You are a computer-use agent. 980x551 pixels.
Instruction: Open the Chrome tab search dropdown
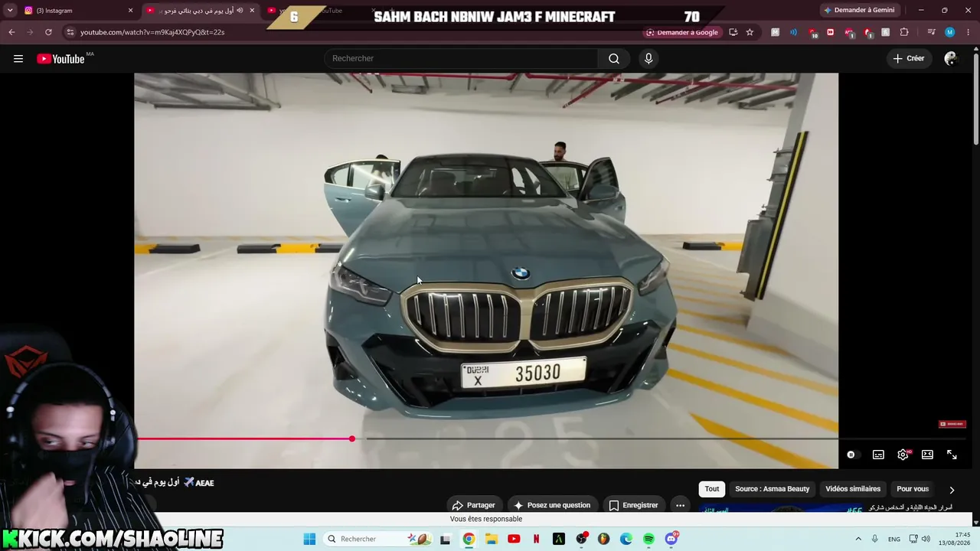[x=10, y=11]
